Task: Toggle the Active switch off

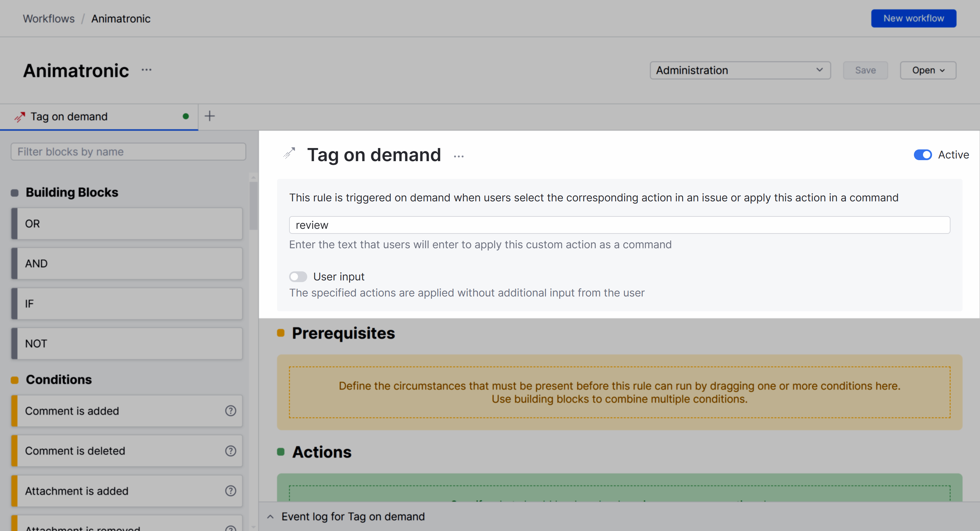Action: [922, 155]
